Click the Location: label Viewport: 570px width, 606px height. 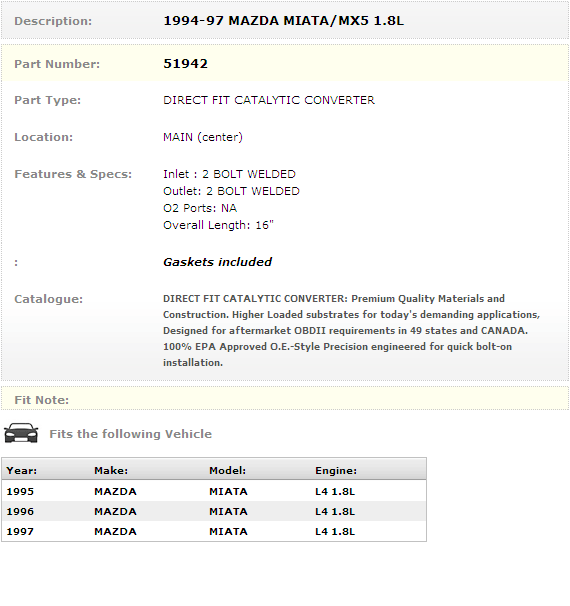click(43, 137)
